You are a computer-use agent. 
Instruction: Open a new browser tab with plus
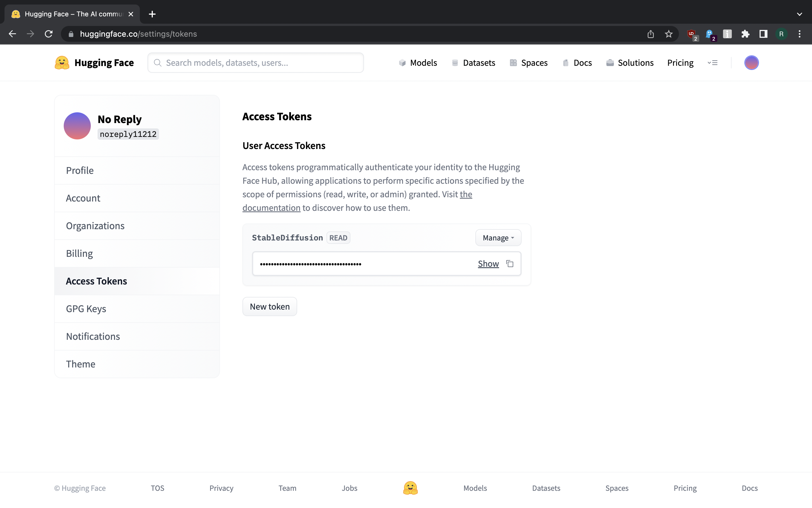point(152,14)
